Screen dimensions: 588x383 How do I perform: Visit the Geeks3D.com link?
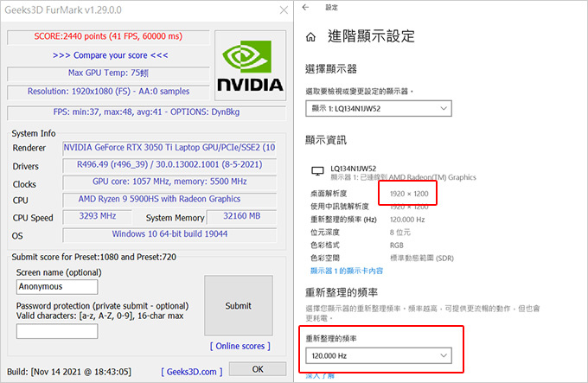(x=192, y=372)
